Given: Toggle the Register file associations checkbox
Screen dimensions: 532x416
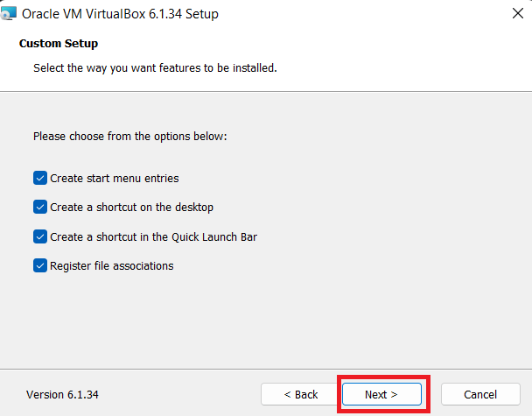Looking at the screenshot, I should click(40, 265).
